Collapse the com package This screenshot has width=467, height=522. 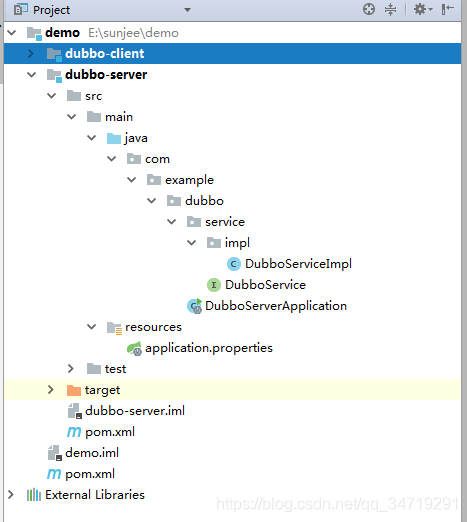click(x=112, y=159)
